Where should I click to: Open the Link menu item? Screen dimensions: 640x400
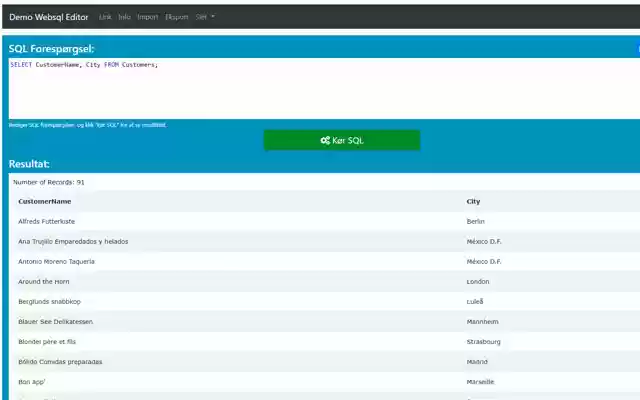[x=105, y=17]
